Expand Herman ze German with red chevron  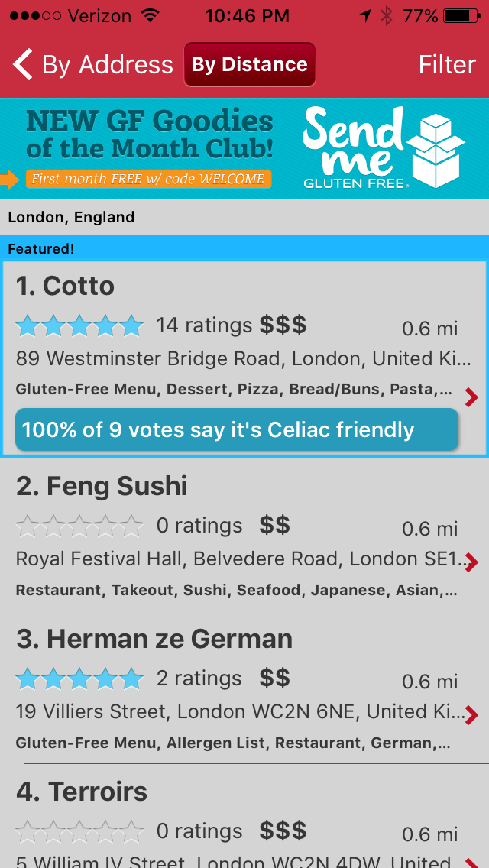point(471,716)
